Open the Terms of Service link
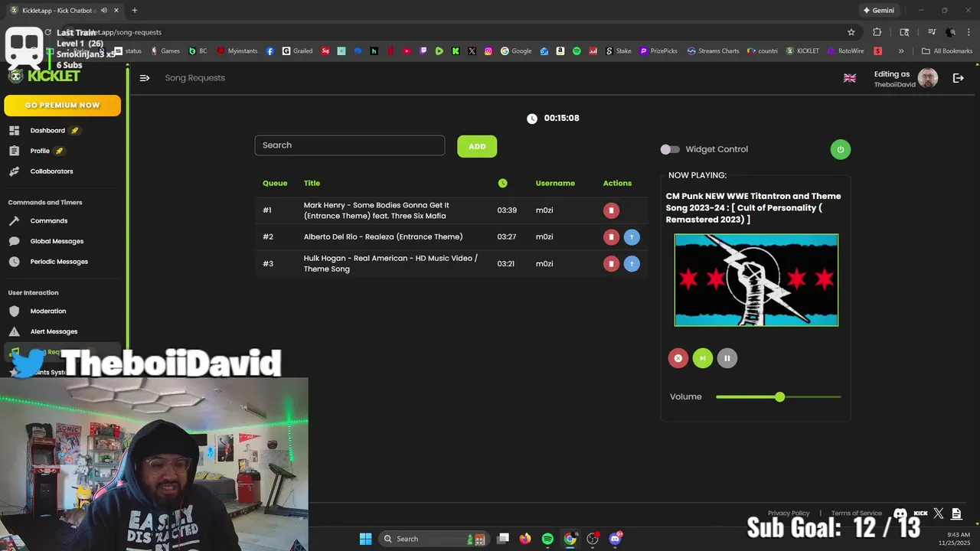980x551 pixels. click(x=857, y=514)
